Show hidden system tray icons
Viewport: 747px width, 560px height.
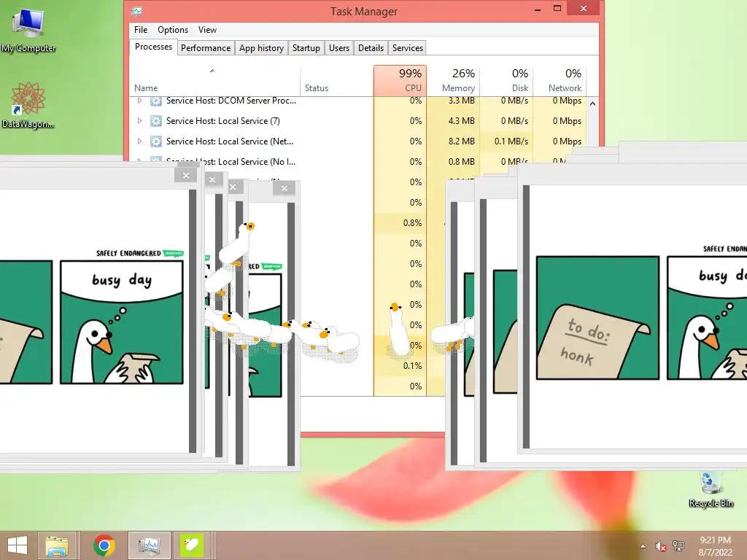643,546
